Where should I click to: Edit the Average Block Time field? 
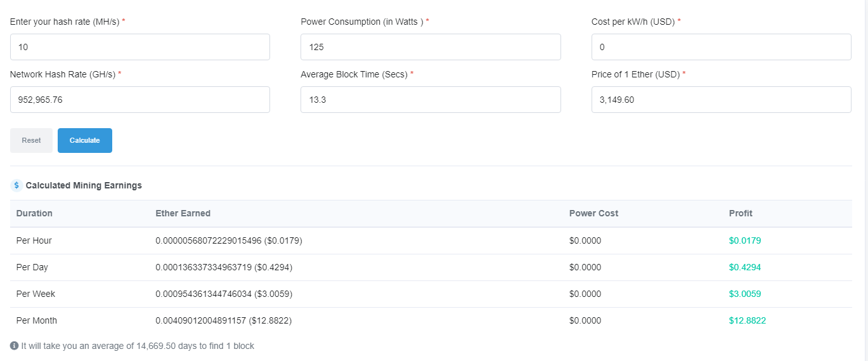pyautogui.click(x=431, y=100)
